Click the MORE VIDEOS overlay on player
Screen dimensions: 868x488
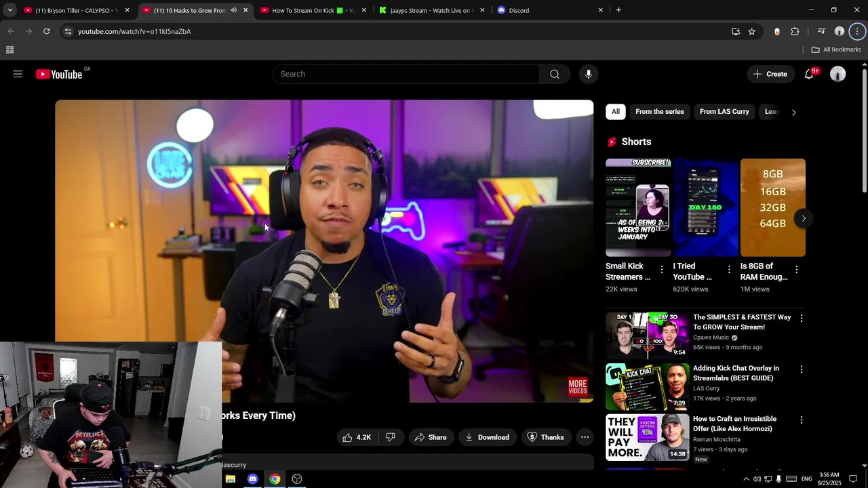pos(578,387)
